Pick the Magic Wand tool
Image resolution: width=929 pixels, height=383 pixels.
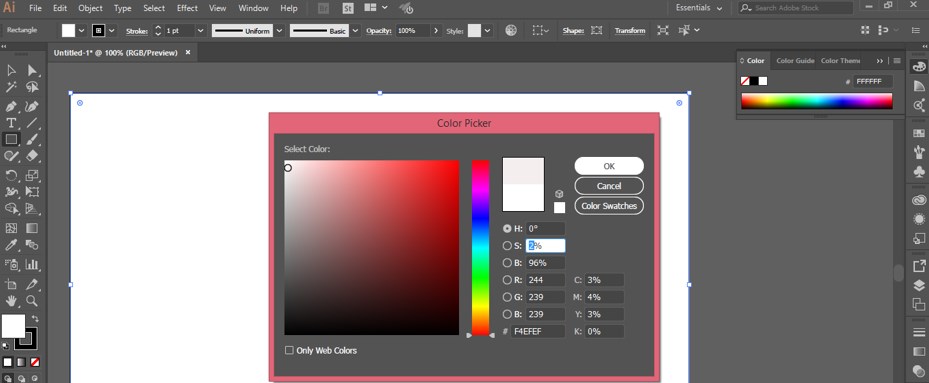coord(11,88)
